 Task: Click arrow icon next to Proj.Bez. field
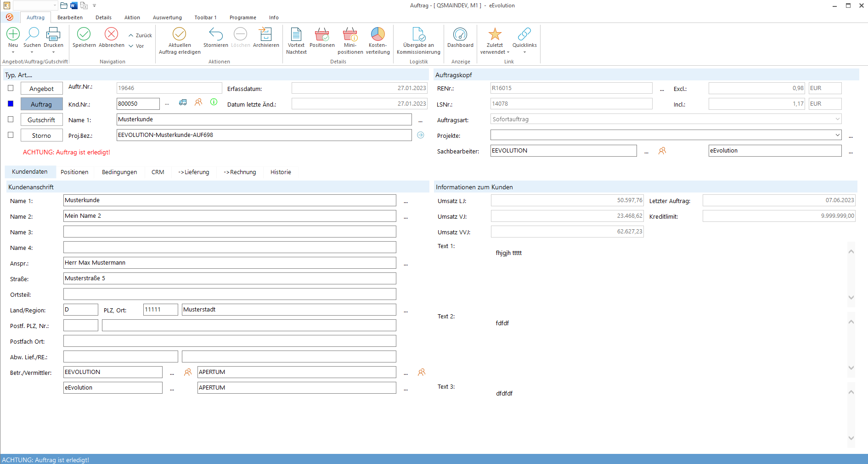tap(421, 135)
